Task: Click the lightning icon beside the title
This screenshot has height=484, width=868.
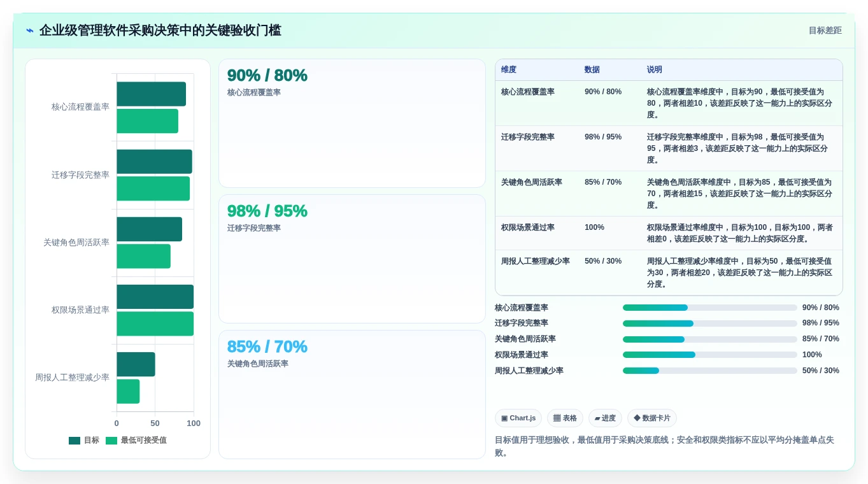Action: point(30,31)
